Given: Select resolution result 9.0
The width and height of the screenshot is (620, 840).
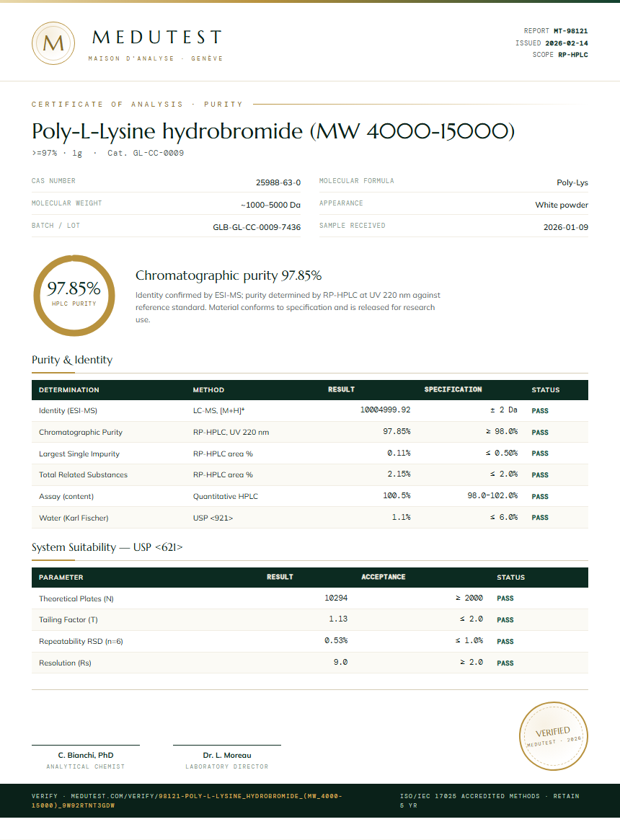Looking at the screenshot, I should (x=341, y=662).
